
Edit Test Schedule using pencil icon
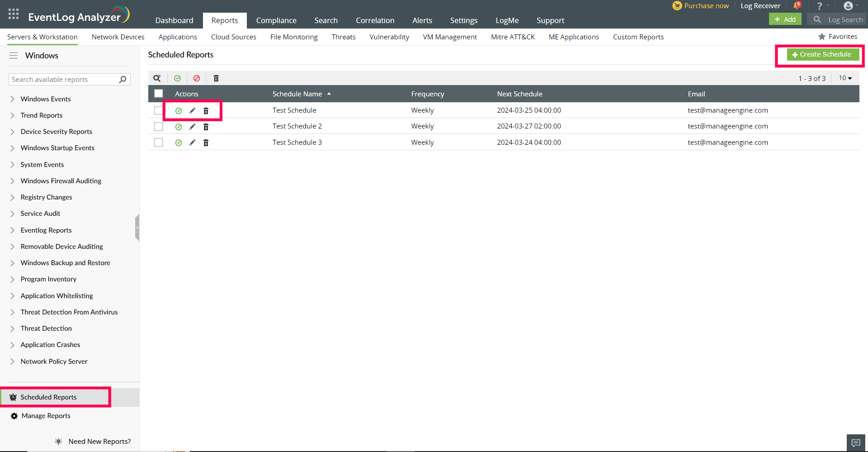192,110
